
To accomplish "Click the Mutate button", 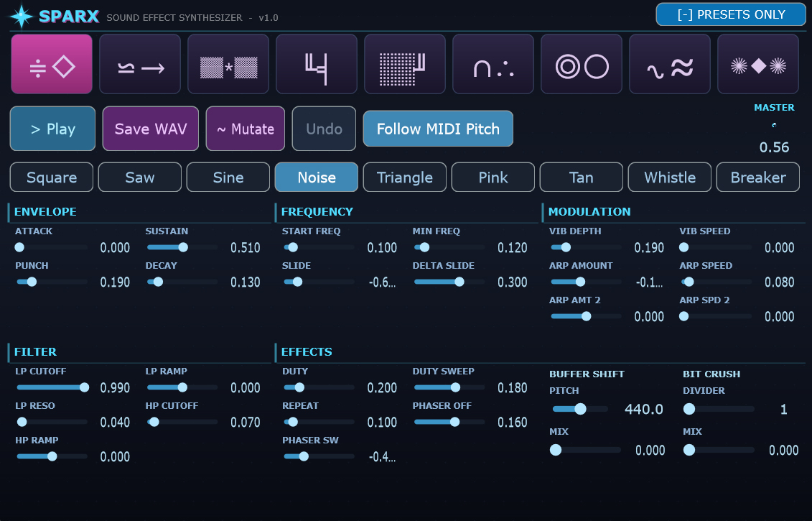I will coord(246,129).
